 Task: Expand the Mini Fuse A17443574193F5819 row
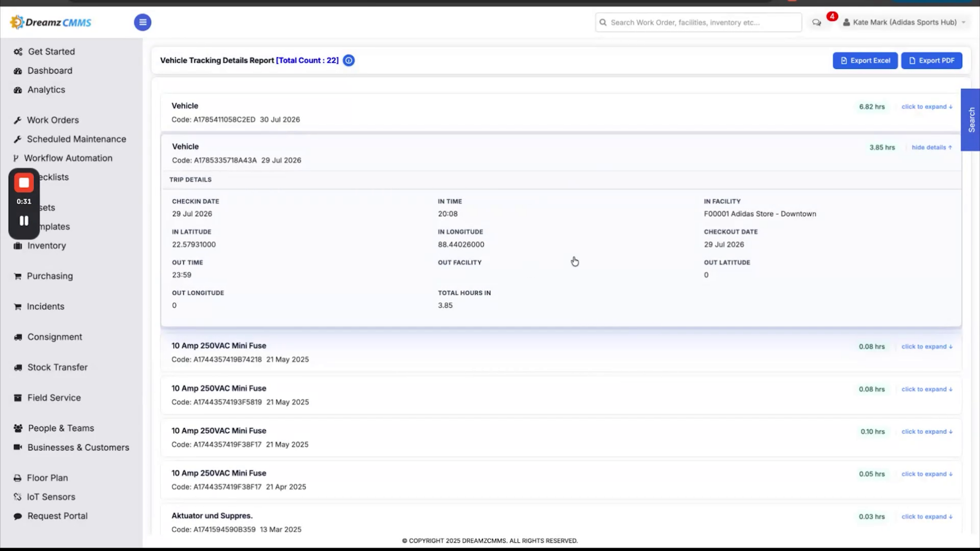[927, 389]
